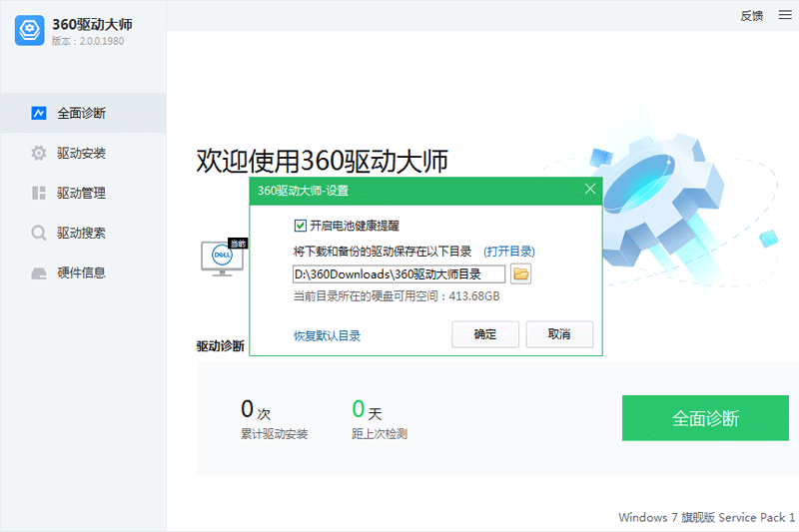Click the 反馈 feedback link
The height and width of the screenshot is (532, 799).
point(751,15)
